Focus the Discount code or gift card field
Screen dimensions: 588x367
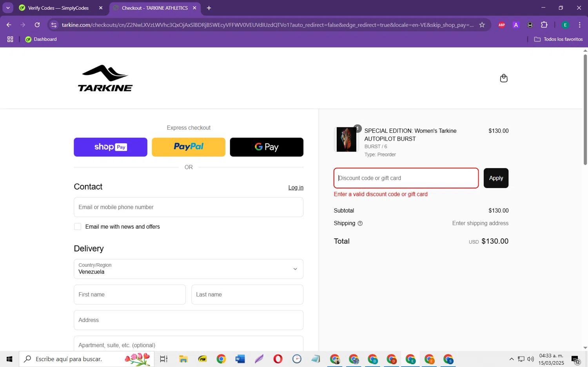coord(406,178)
